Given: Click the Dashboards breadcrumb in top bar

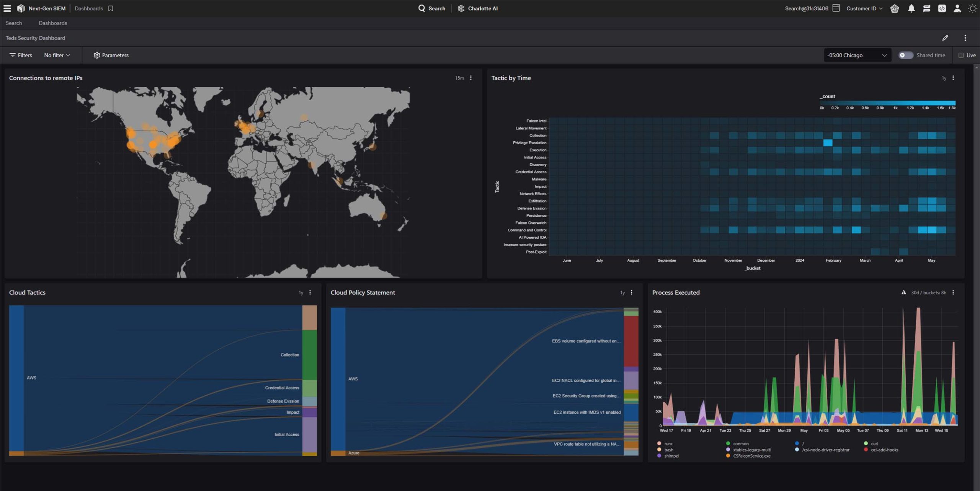Looking at the screenshot, I should click(89, 8).
